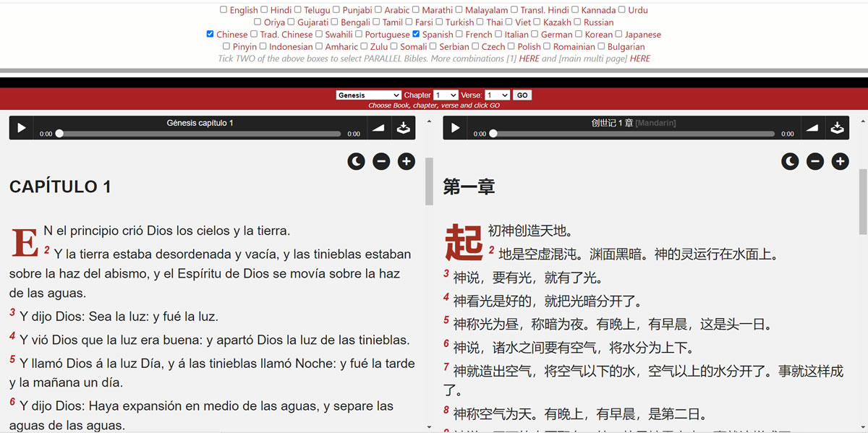Click the 'Génesis capítulo 1' player title
Image resolution: width=868 pixels, height=433 pixels.
point(200,123)
